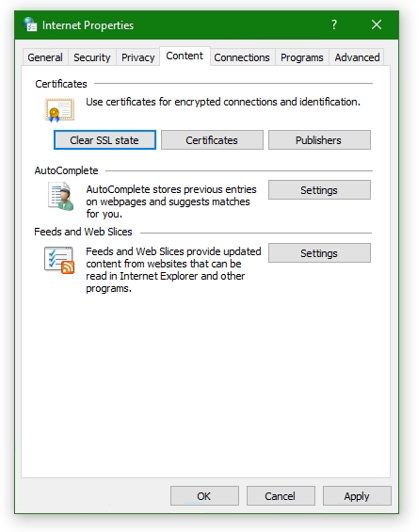Show the Advanced tab

(357, 57)
